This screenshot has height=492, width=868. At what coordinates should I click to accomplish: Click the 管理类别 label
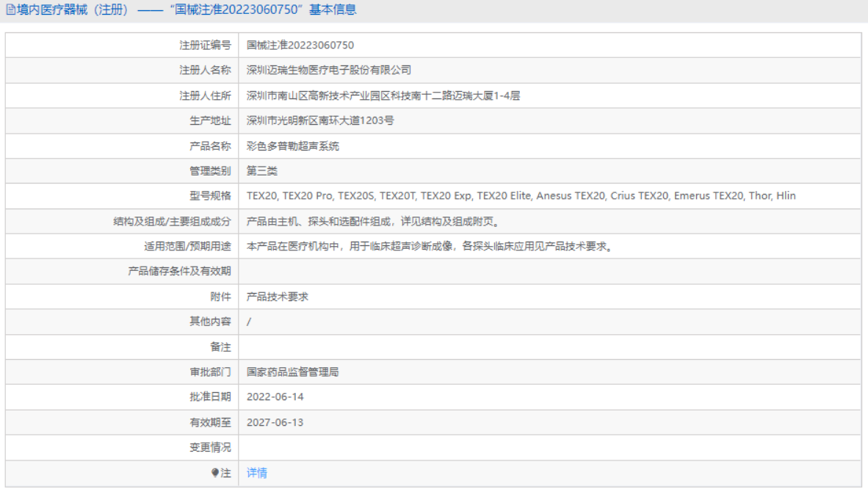click(210, 171)
